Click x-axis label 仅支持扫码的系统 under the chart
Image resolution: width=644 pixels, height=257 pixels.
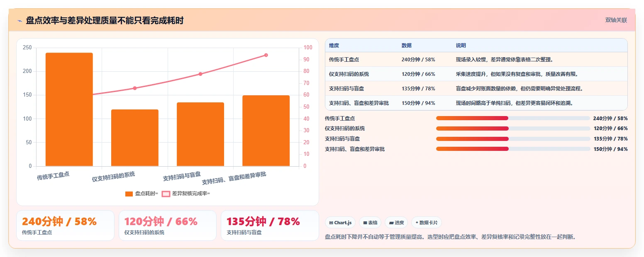click(114, 177)
